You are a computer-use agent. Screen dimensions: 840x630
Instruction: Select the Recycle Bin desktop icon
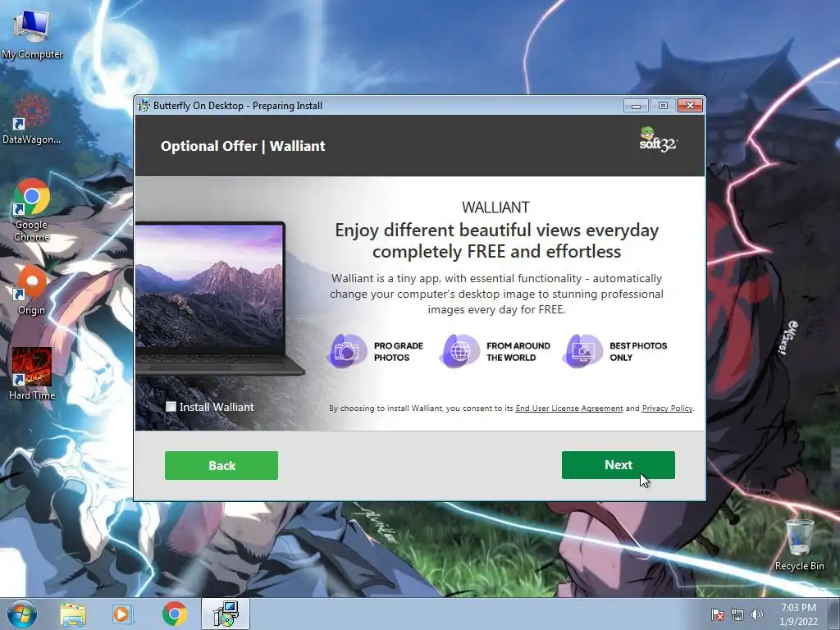click(799, 545)
